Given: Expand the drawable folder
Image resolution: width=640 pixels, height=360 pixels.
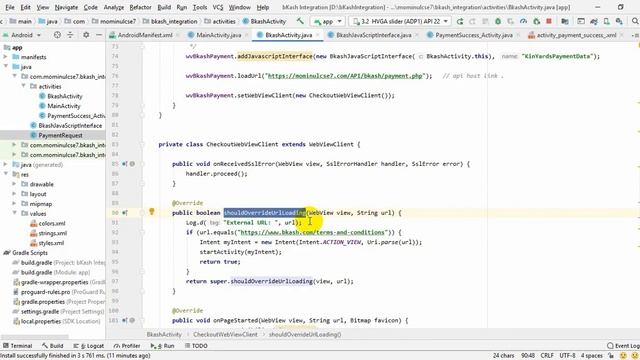Looking at the screenshot, I should [14, 184].
